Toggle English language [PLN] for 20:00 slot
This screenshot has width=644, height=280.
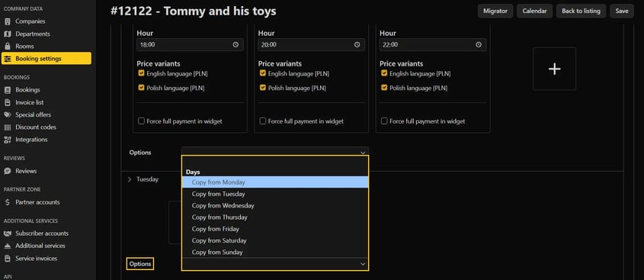click(263, 73)
